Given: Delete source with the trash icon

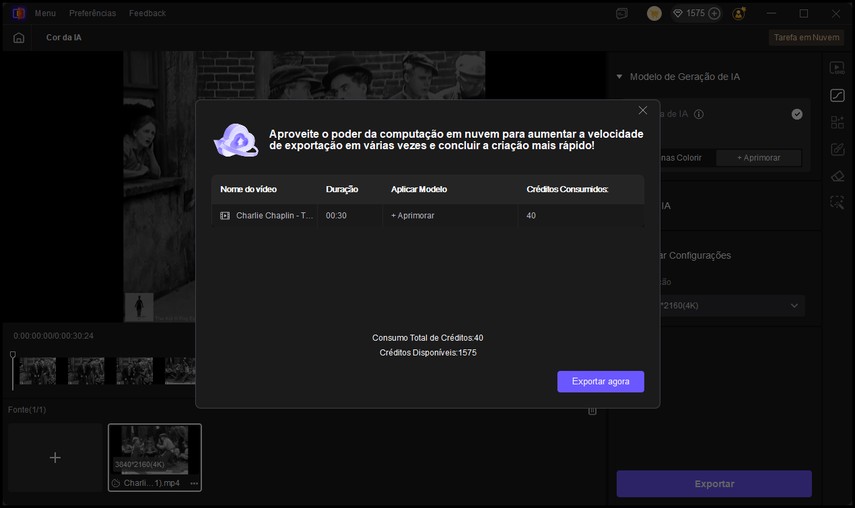Looking at the screenshot, I should pyautogui.click(x=592, y=410).
